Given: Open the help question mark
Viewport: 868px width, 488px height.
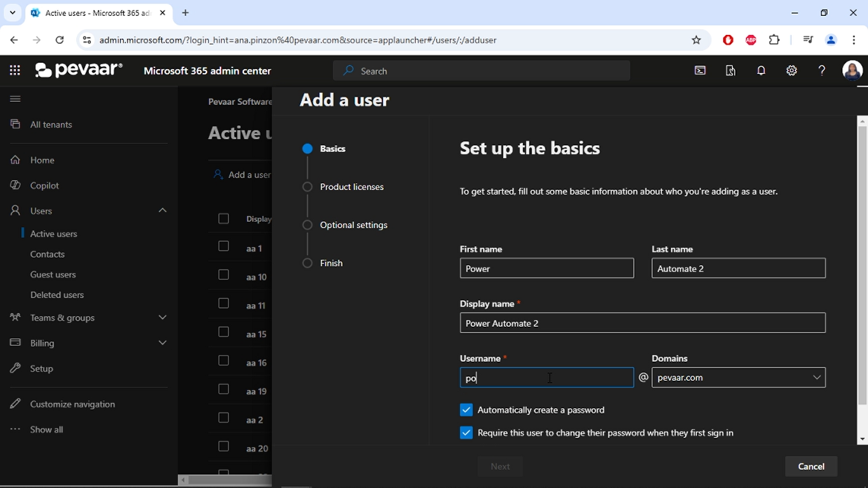Looking at the screenshot, I should (822, 71).
